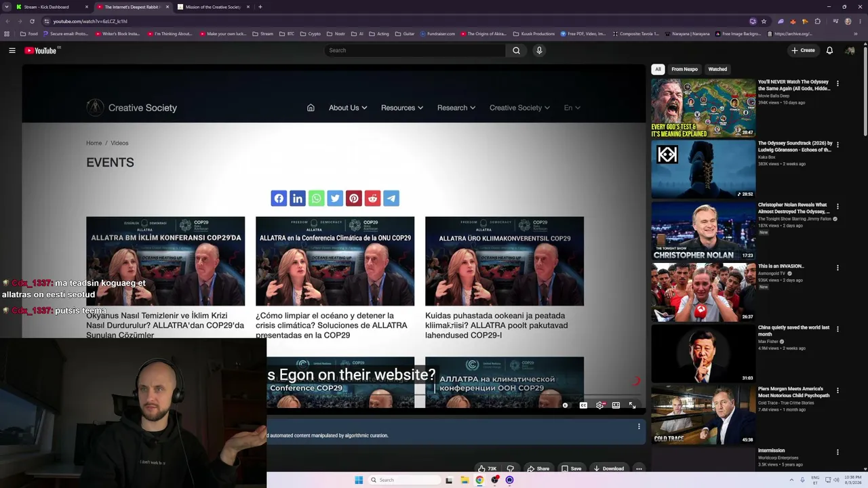Share the page via the WhatsApp icon
The height and width of the screenshot is (488, 868).
[x=316, y=198]
